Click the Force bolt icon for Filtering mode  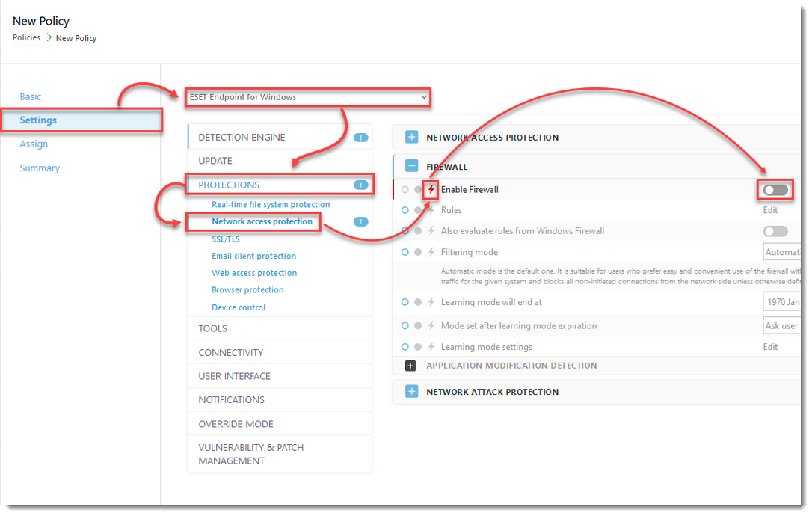[431, 252]
